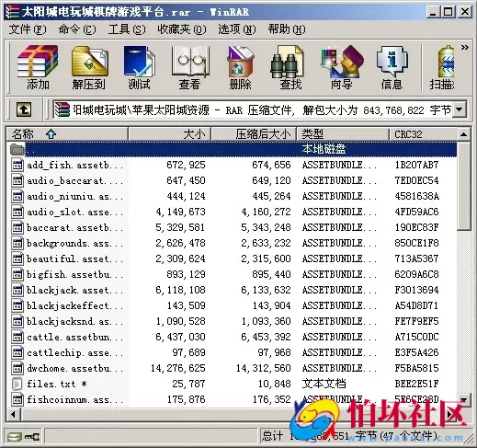This screenshot has width=477, height=448.
Task: Select the blackjacksnd file icon
Action: coord(17,321)
